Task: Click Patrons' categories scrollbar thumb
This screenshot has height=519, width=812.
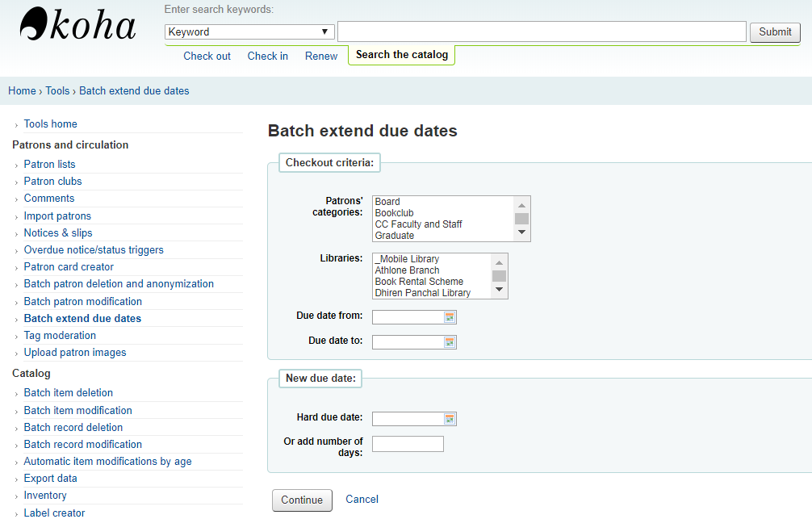Action: (x=521, y=219)
